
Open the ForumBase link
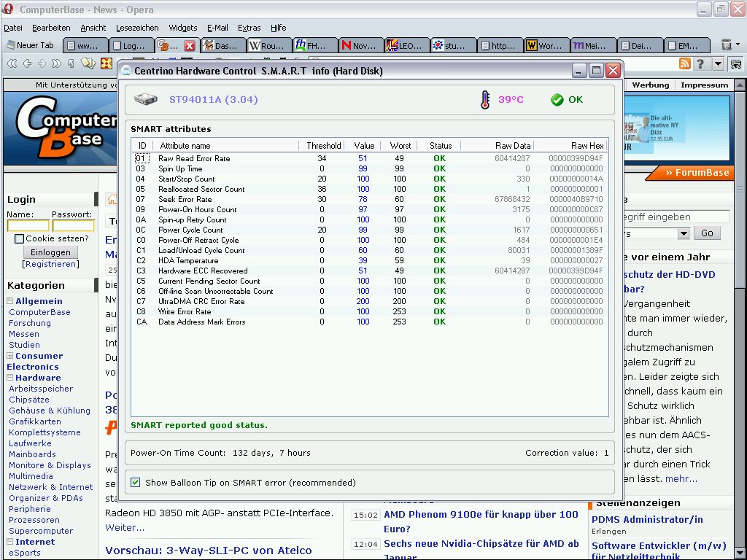[697, 172]
